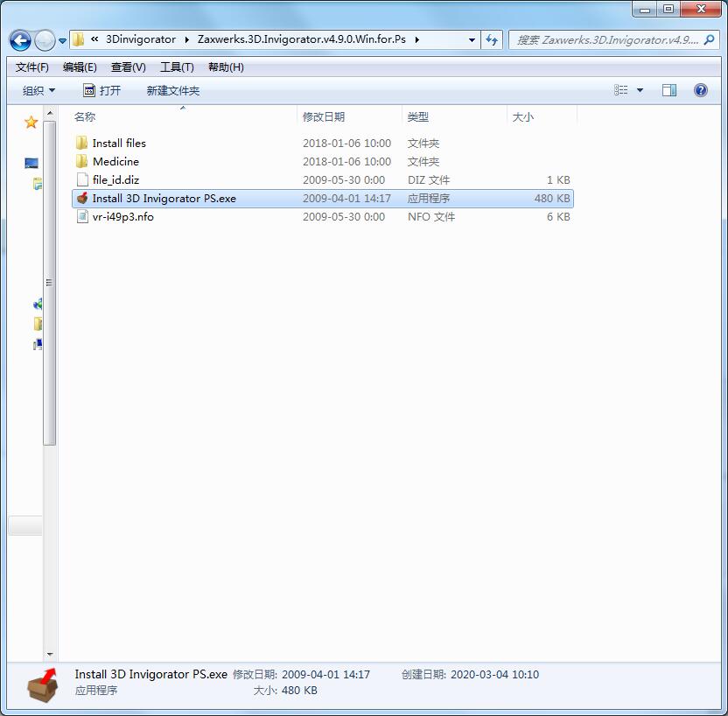Create a folder with 新建文件夹

(173, 90)
